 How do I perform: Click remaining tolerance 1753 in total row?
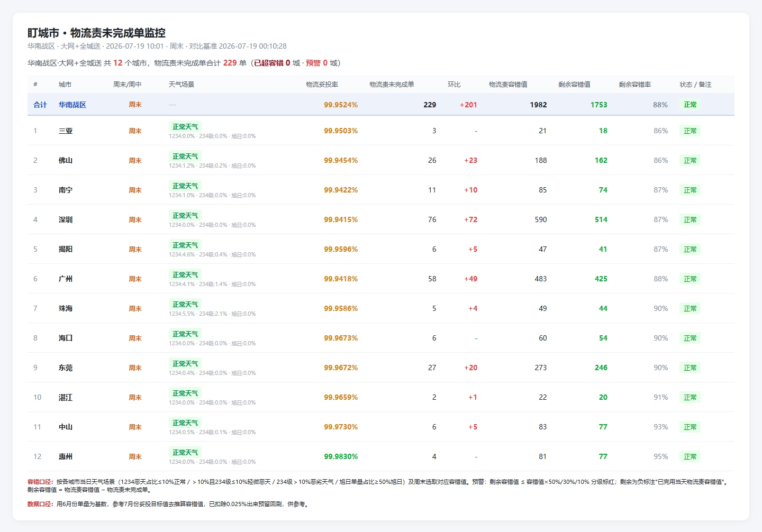coord(599,105)
